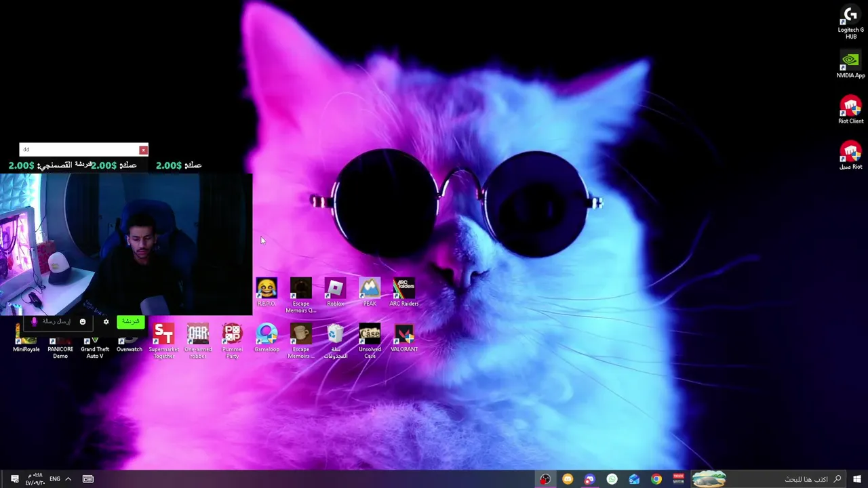The height and width of the screenshot is (488, 868).
Task: Open the notification center icon
Action: click(14, 479)
